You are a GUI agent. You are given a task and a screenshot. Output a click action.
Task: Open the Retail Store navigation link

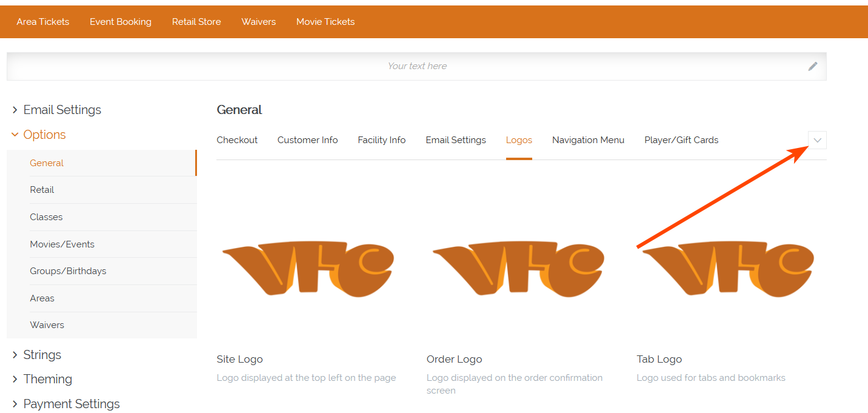click(196, 22)
